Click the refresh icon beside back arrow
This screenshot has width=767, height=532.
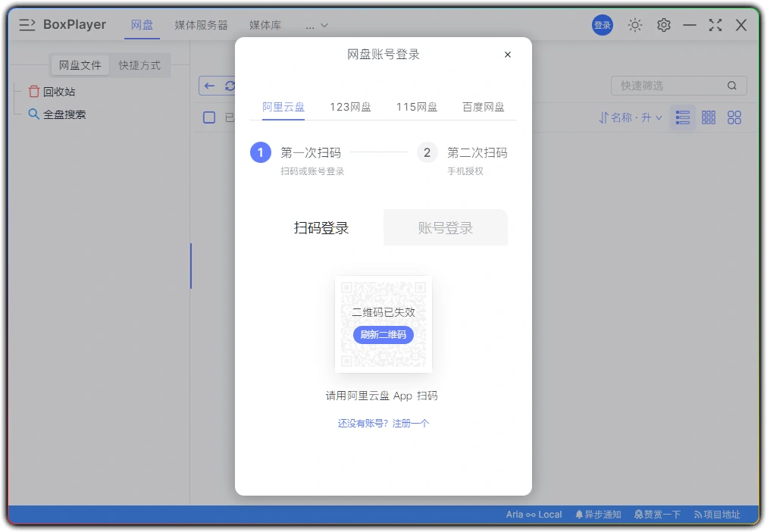(x=230, y=86)
